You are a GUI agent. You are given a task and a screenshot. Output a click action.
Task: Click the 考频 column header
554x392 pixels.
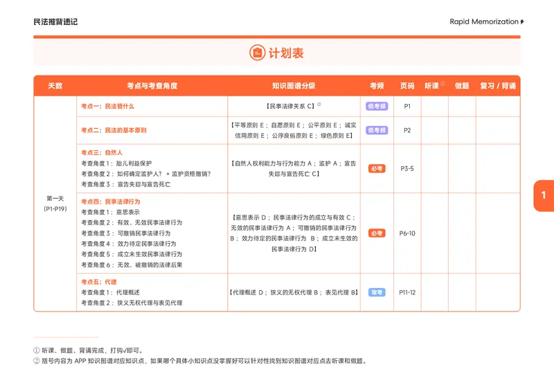[x=377, y=86]
